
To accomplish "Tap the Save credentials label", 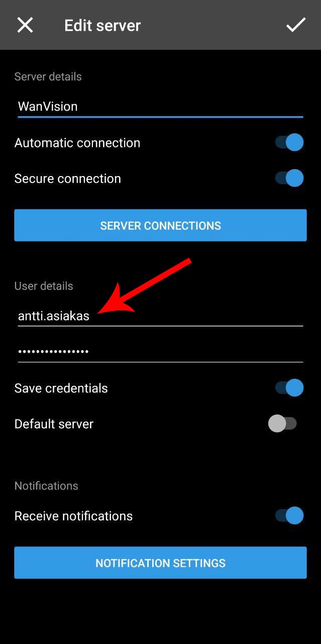I will pyautogui.click(x=61, y=388).
